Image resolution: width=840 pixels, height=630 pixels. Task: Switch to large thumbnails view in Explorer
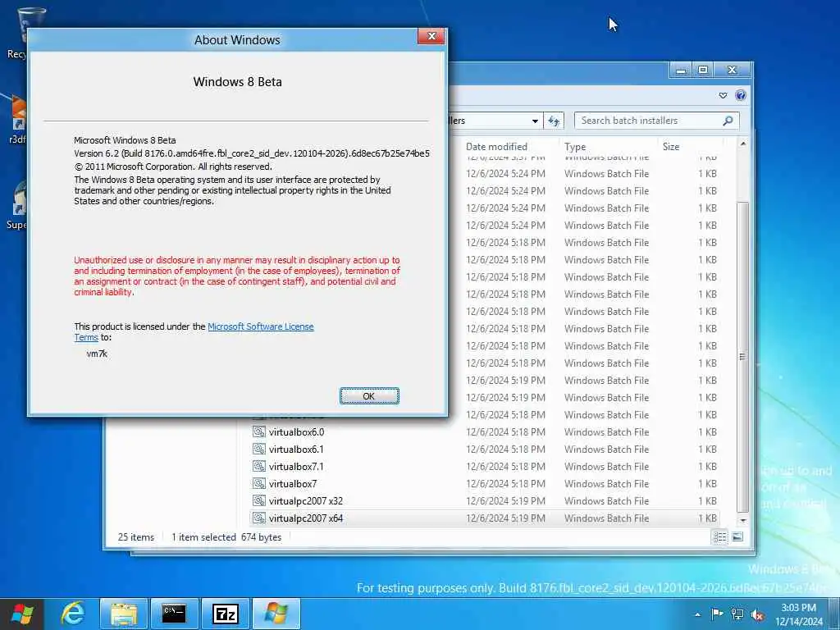tap(737, 536)
